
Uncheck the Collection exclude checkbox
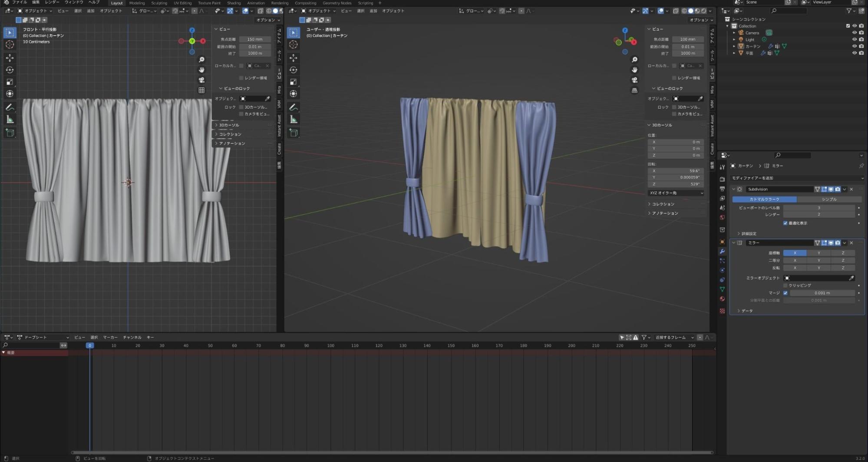click(x=848, y=26)
